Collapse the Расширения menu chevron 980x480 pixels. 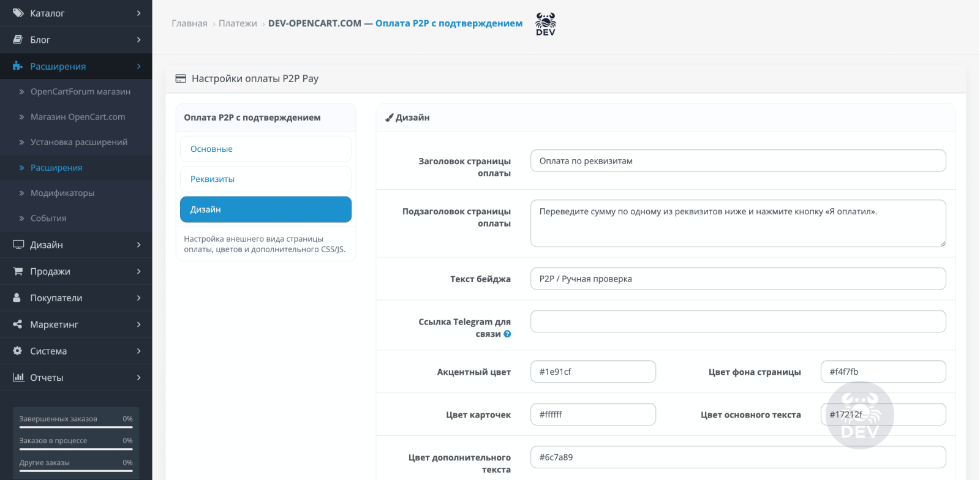click(139, 66)
